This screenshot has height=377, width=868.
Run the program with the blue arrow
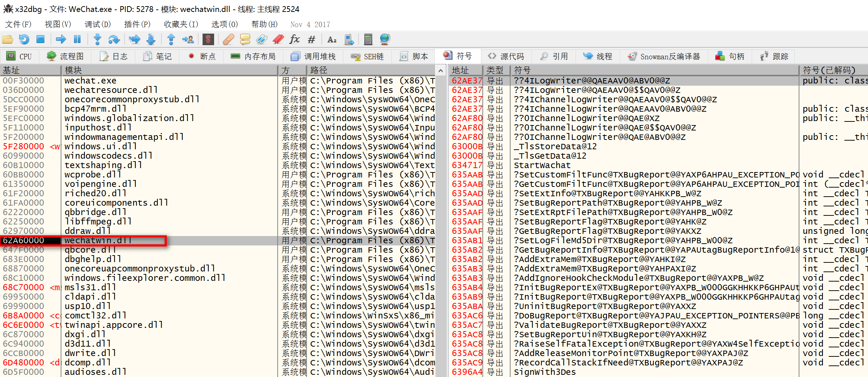click(61, 39)
